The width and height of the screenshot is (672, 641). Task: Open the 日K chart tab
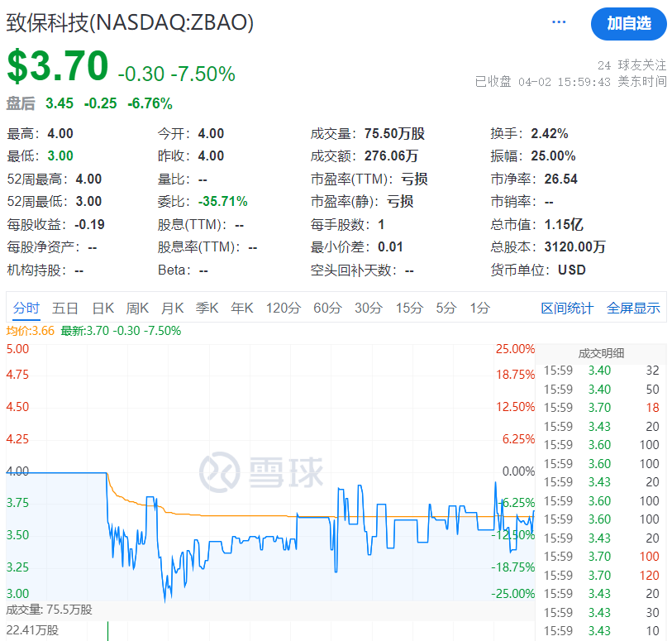coord(102,309)
